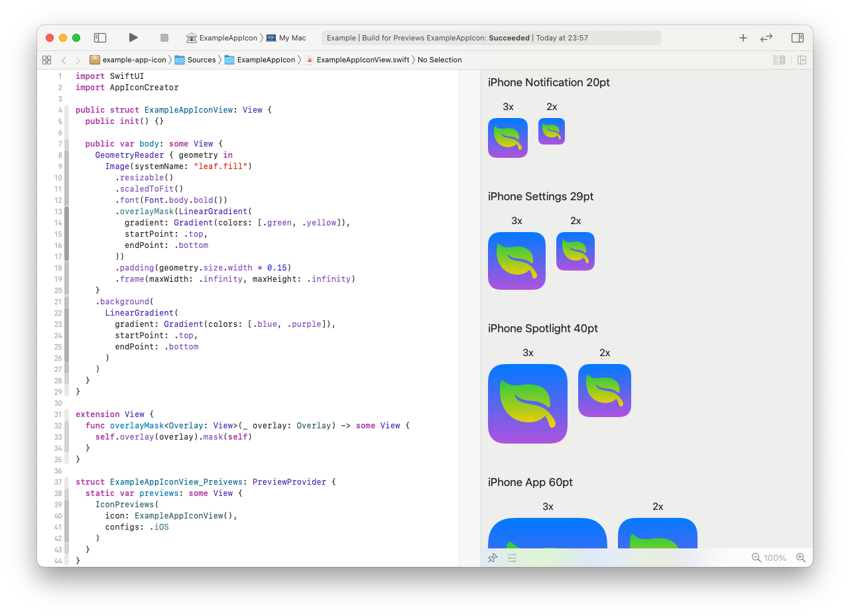850x616 pixels.
Task: Click the .purple color in code
Action: (x=304, y=324)
